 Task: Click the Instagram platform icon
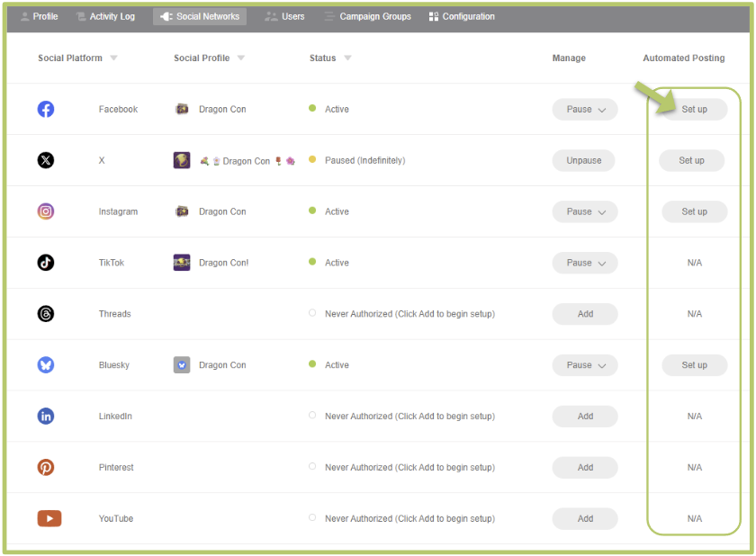point(46,211)
